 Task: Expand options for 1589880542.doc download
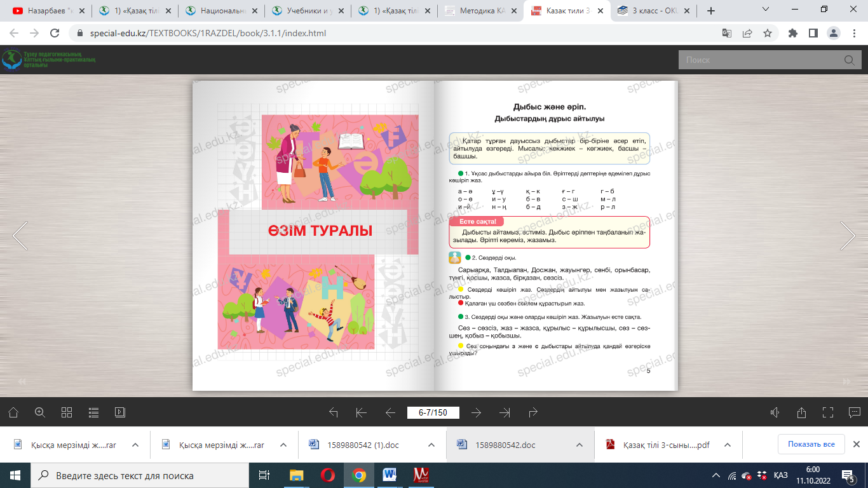click(579, 445)
